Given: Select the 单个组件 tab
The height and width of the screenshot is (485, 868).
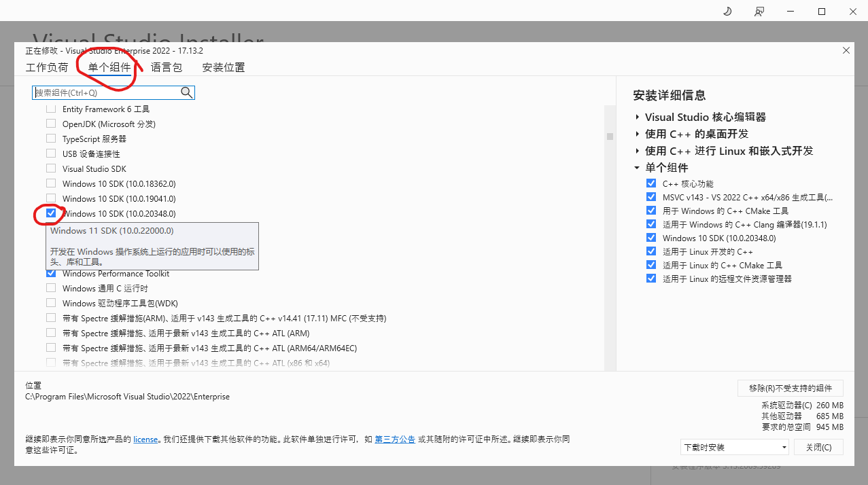Looking at the screenshot, I should (109, 67).
